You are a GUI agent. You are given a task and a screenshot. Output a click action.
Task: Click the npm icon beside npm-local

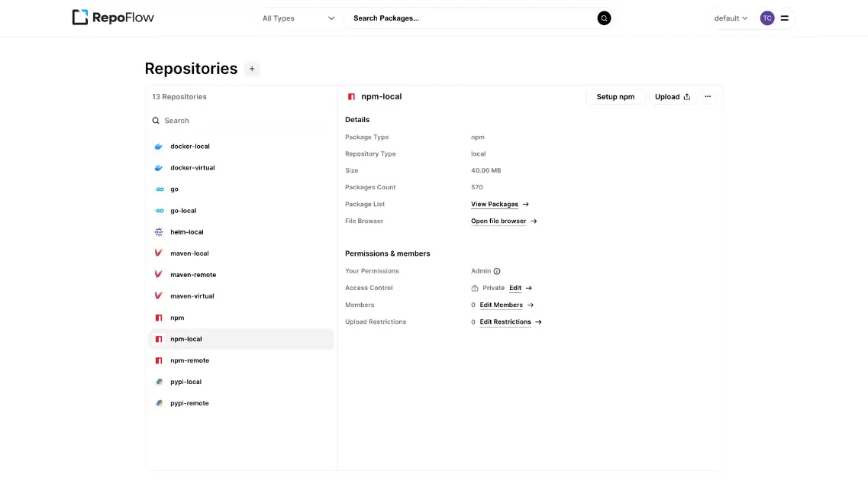point(159,338)
